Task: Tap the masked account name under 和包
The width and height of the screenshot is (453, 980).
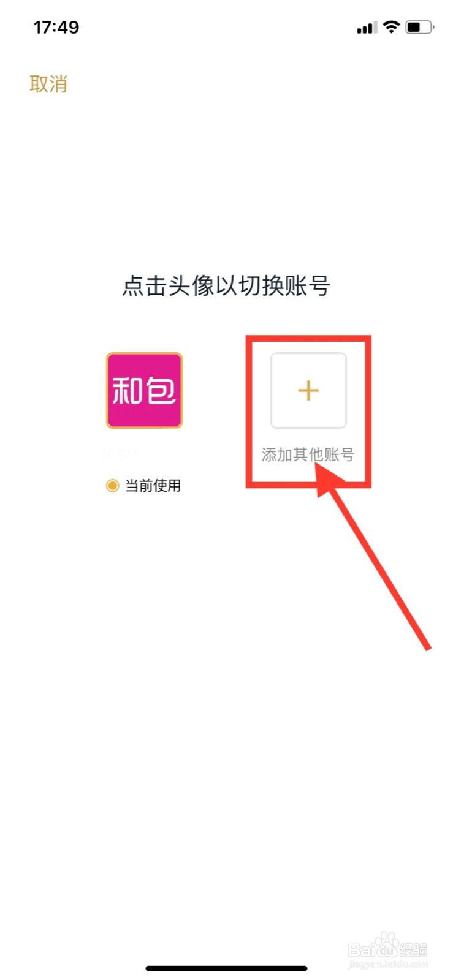Action: pos(121,454)
